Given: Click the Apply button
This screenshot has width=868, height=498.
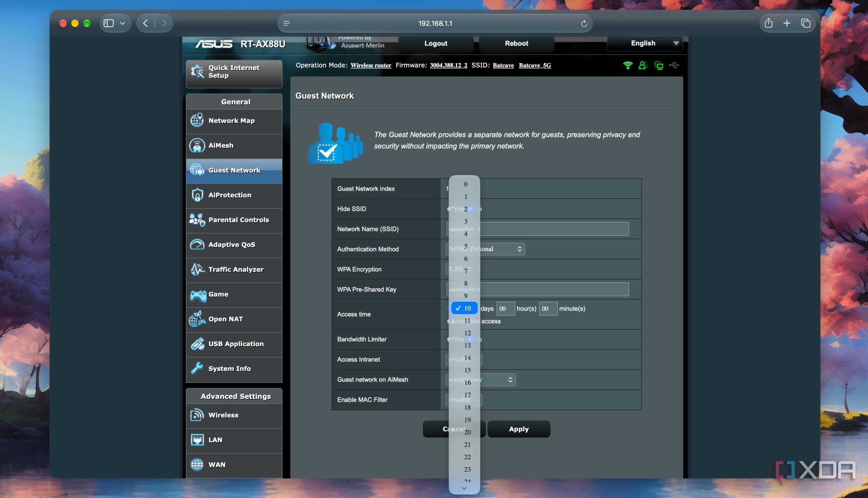Looking at the screenshot, I should [x=519, y=429].
